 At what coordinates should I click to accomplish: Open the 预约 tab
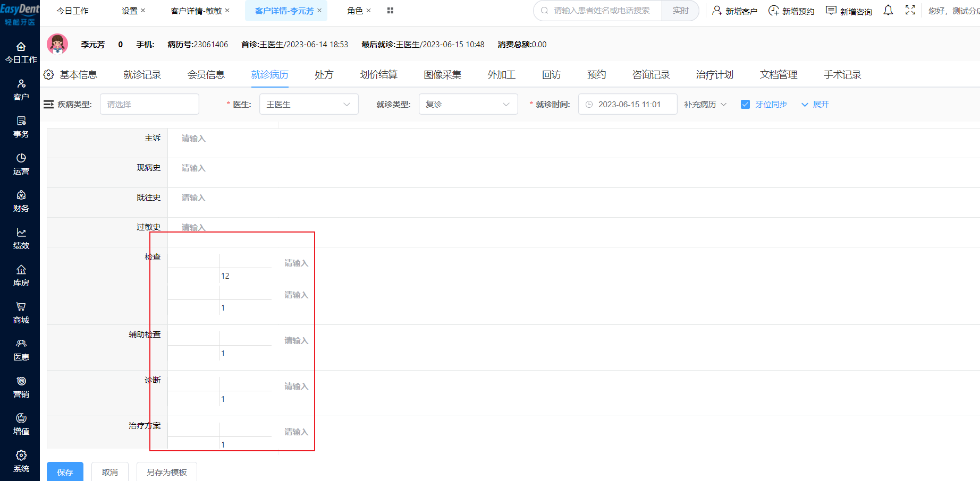597,75
